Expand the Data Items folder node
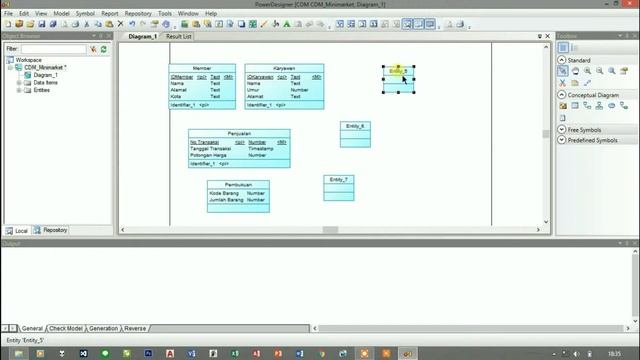640x360 pixels. [x=19, y=82]
